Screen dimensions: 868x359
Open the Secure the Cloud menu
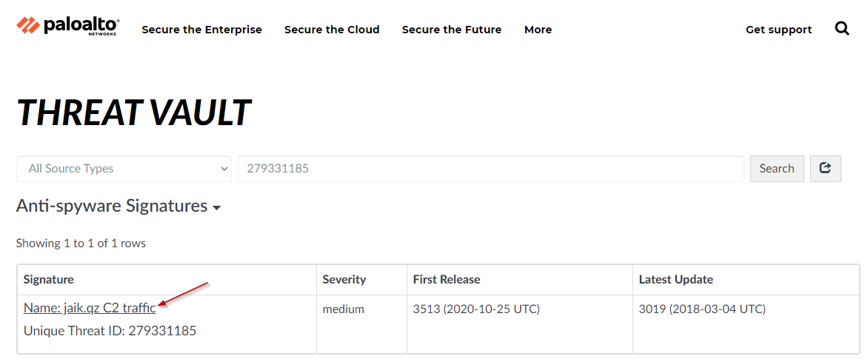[x=332, y=30]
